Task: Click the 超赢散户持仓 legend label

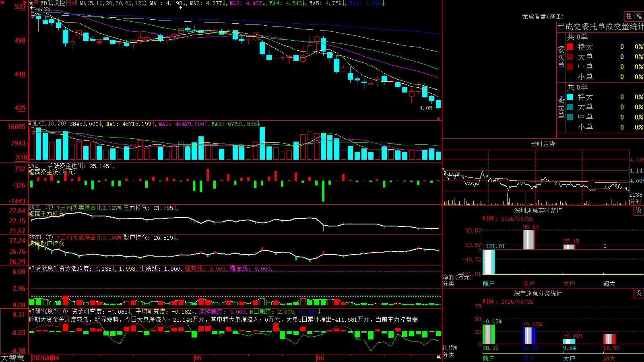Action: (46, 243)
